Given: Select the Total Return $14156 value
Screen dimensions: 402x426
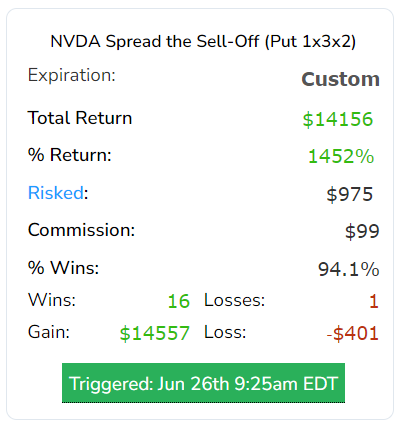Looking at the screenshot, I should click(338, 119).
